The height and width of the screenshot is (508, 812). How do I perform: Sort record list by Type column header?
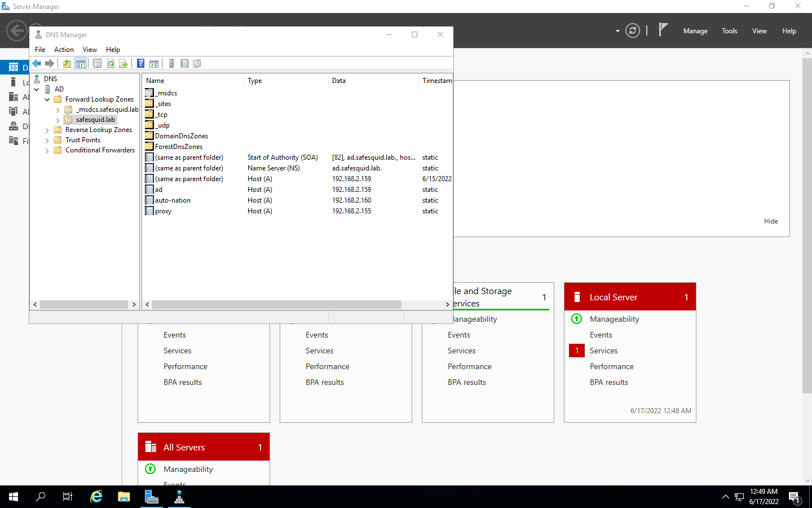coord(286,81)
